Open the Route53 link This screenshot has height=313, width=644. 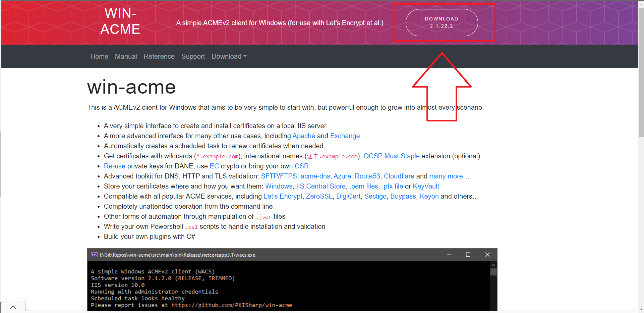(367, 176)
